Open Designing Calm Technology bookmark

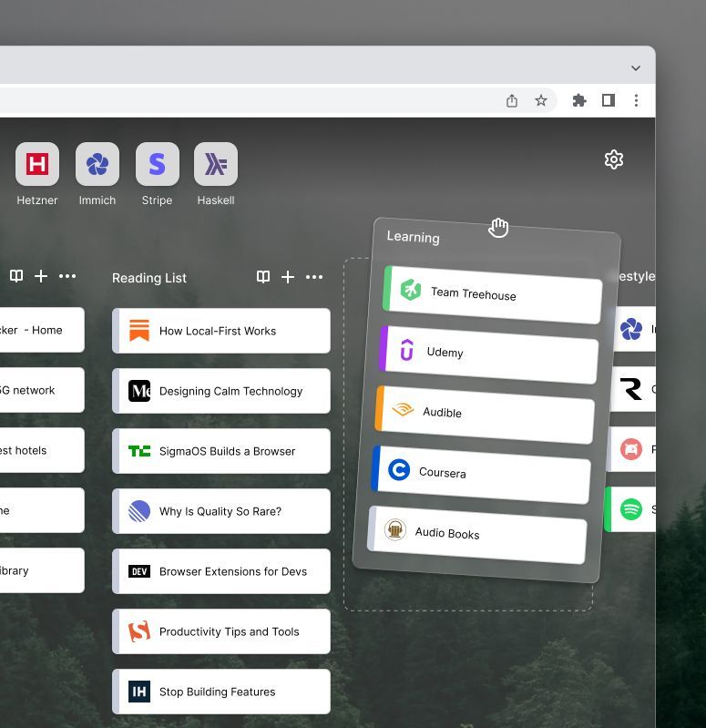point(221,391)
